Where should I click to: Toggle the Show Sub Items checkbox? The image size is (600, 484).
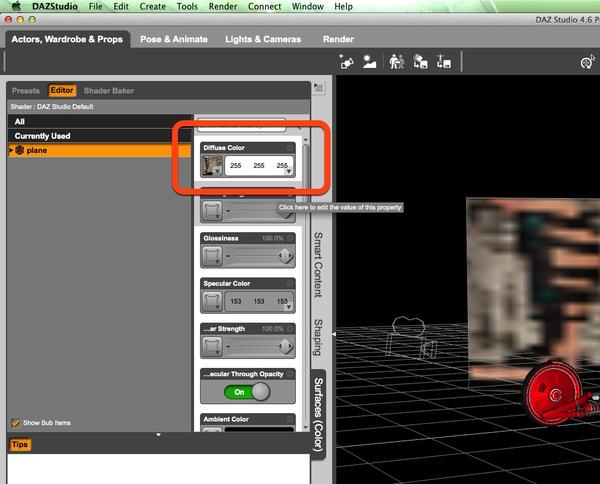pos(15,423)
